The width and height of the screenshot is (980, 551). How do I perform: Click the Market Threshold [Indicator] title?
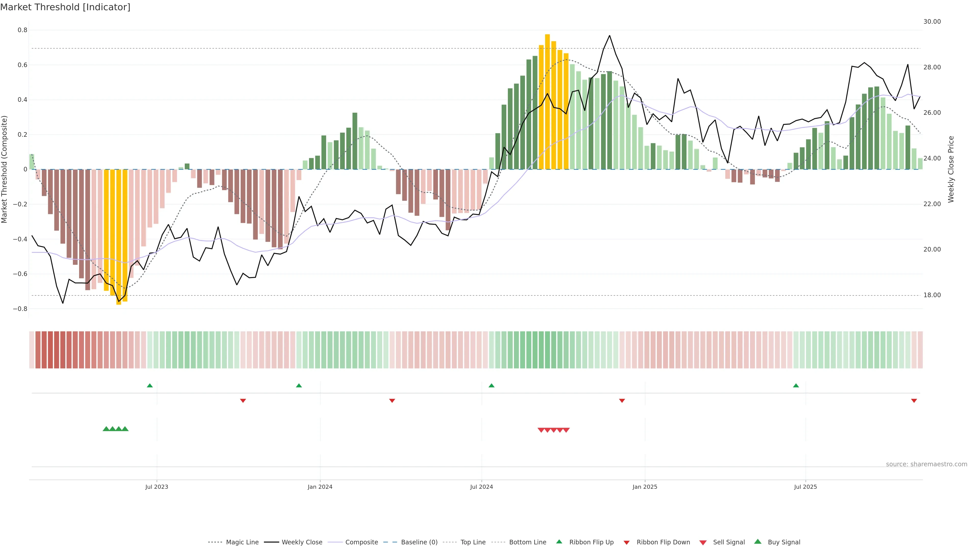(65, 7)
